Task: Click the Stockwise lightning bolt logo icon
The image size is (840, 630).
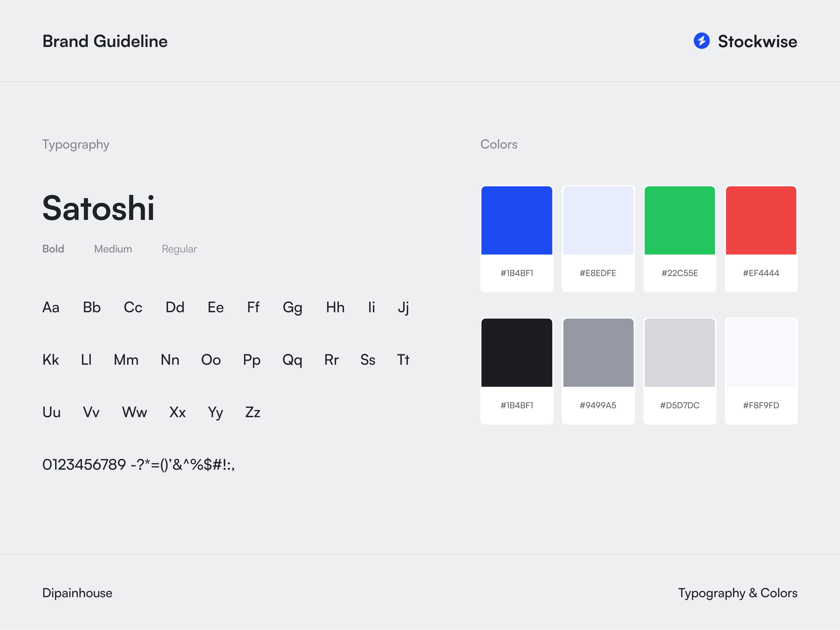Action: (x=702, y=42)
